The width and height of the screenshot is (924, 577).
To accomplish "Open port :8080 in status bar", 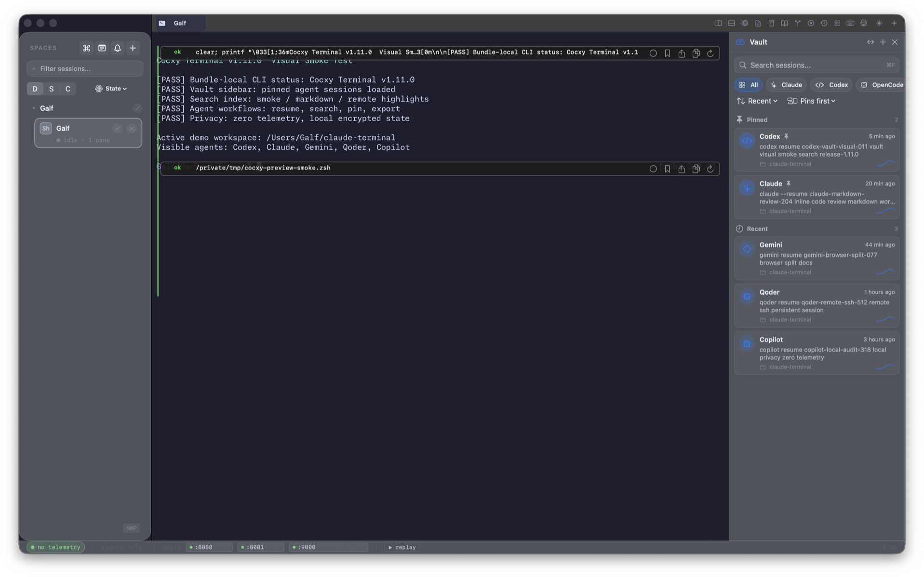I will coord(209,548).
